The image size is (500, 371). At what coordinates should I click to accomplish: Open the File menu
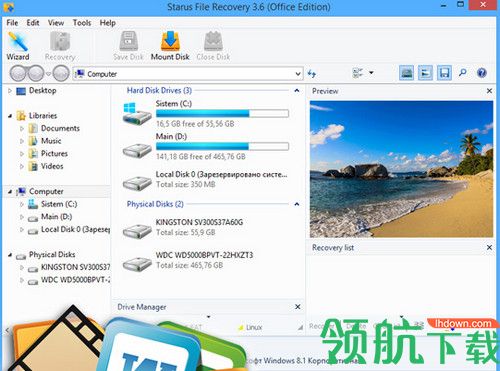[12, 23]
